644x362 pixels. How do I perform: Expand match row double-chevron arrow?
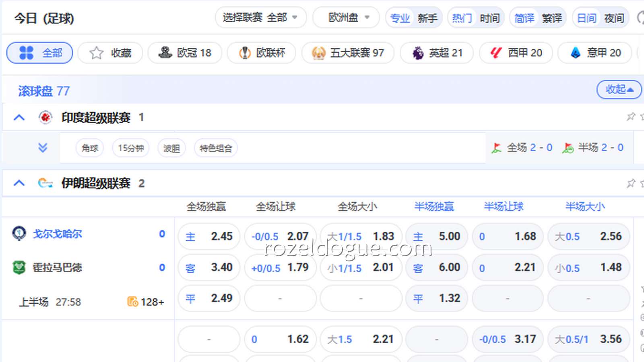(x=43, y=148)
